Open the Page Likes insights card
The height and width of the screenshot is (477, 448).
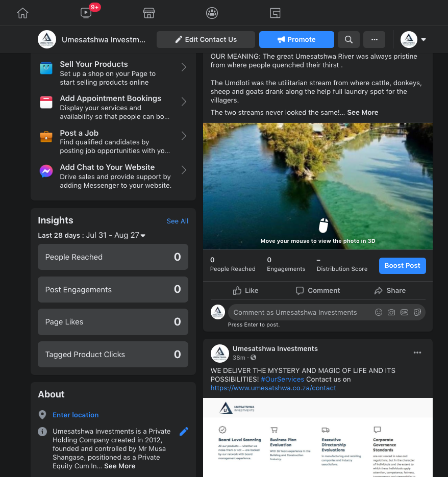click(x=113, y=322)
